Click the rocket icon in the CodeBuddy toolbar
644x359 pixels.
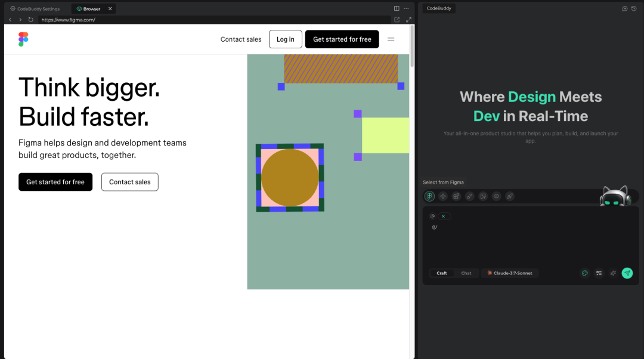click(509, 196)
